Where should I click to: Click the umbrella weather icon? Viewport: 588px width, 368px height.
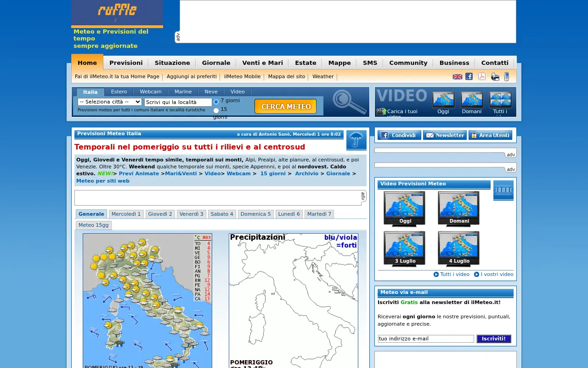point(356,140)
